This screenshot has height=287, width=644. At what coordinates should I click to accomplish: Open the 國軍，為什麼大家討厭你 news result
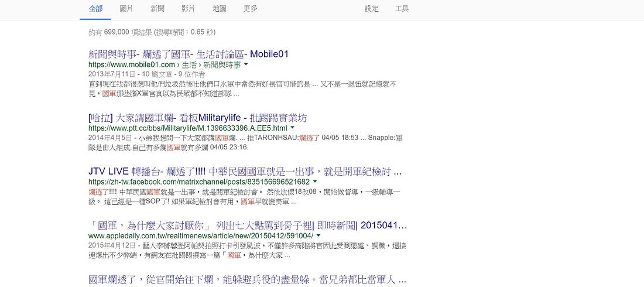coord(248,225)
